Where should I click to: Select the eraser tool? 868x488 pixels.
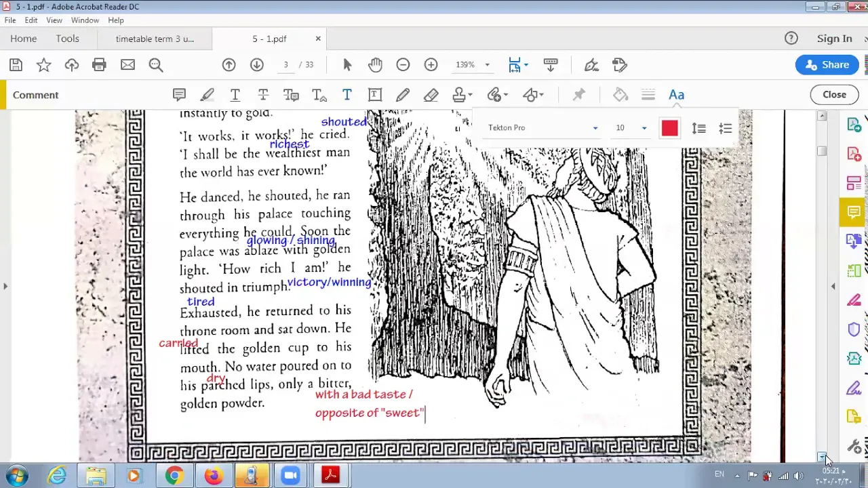(x=431, y=95)
